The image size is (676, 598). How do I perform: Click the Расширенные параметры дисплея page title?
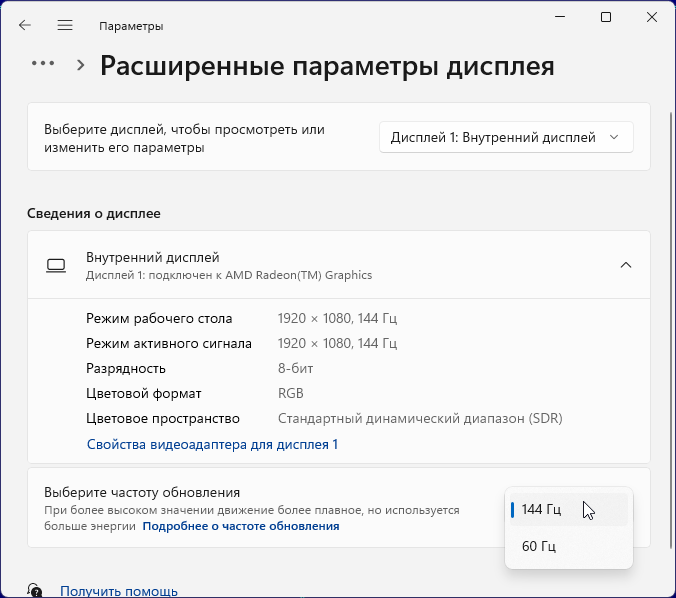pos(327,67)
